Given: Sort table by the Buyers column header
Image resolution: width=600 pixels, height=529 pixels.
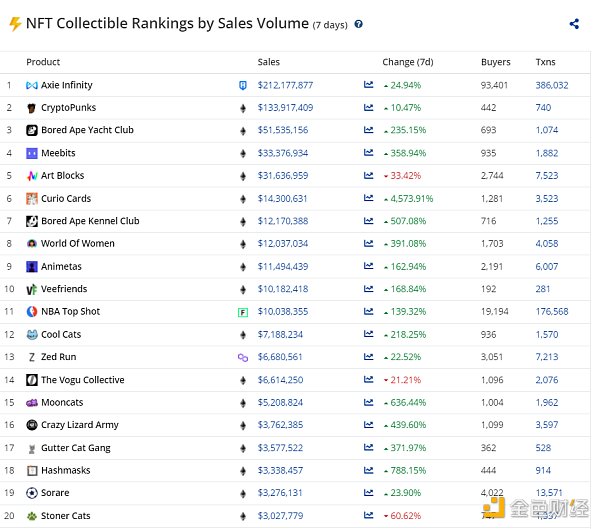Looking at the screenshot, I should click(495, 62).
